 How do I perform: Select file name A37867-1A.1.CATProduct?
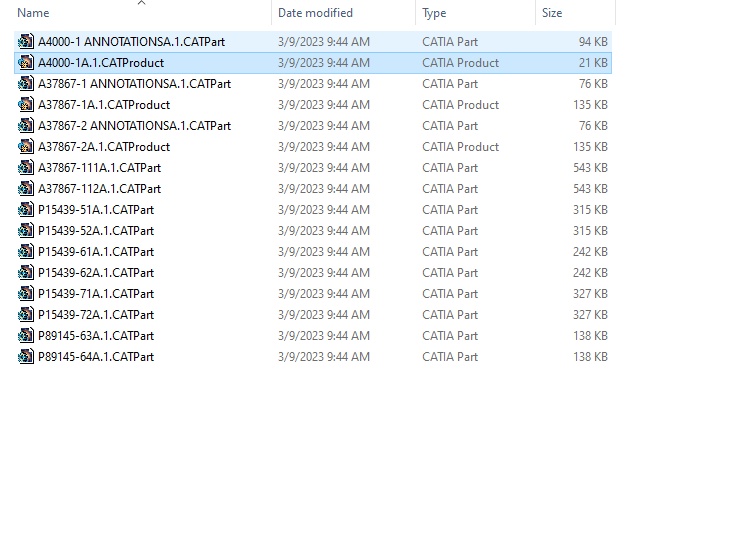click(x=104, y=105)
